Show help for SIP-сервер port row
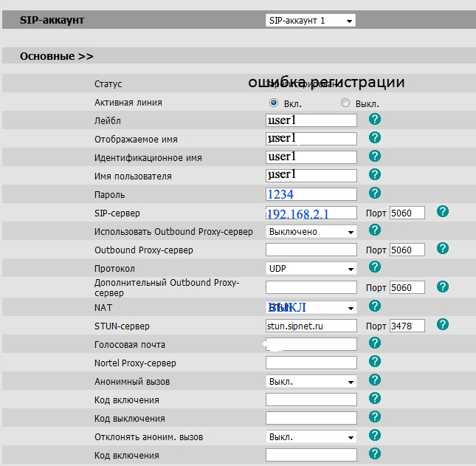The width and height of the screenshot is (476, 466). (x=443, y=211)
